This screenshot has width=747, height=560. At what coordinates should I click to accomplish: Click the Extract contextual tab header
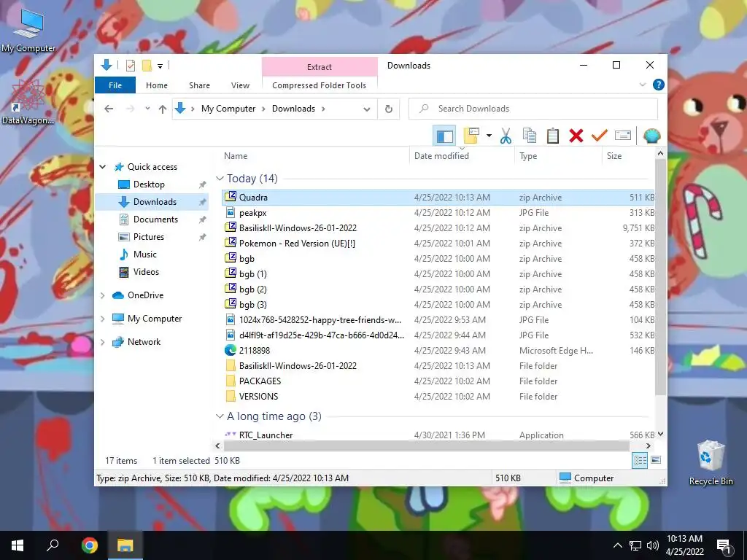tap(320, 66)
